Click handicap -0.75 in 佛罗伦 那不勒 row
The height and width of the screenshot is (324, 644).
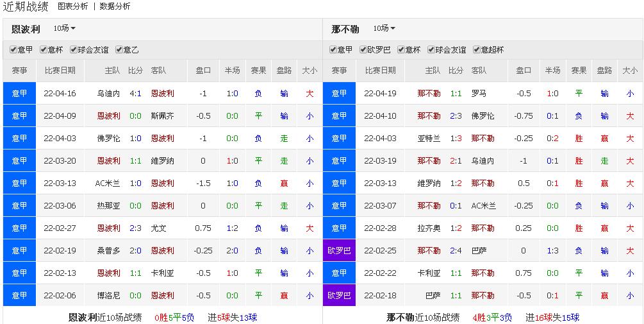pos(524,116)
